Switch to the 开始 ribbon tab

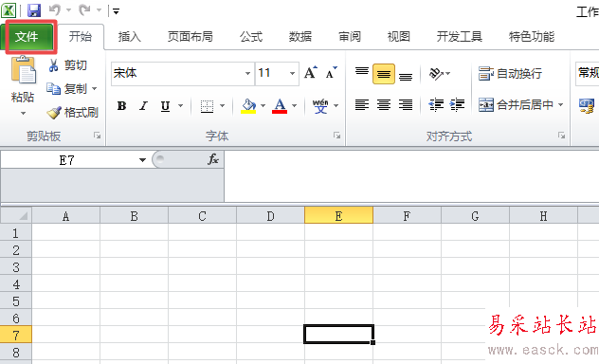tap(81, 37)
